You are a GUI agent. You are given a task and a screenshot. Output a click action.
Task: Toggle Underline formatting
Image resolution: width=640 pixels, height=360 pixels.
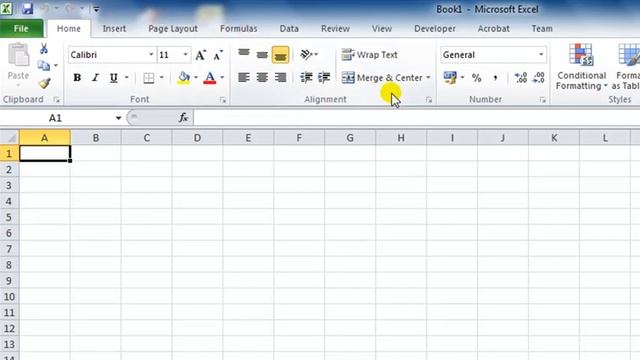pyautogui.click(x=113, y=78)
